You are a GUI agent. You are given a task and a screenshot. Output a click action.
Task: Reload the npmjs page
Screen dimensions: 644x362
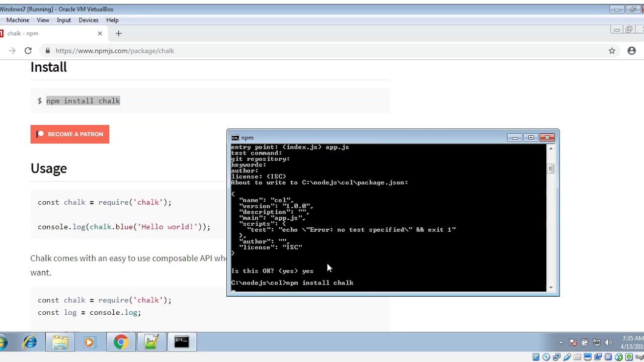[x=28, y=51]
